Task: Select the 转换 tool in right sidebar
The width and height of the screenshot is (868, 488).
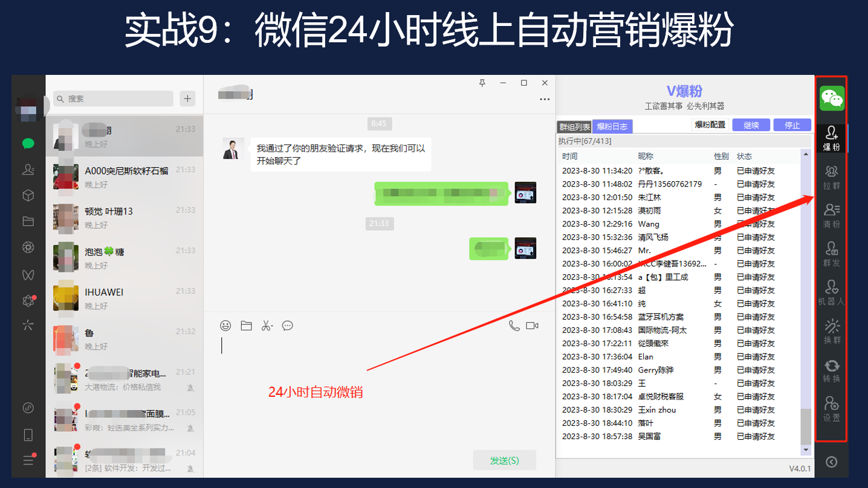Action: click(x=832, y=371)
